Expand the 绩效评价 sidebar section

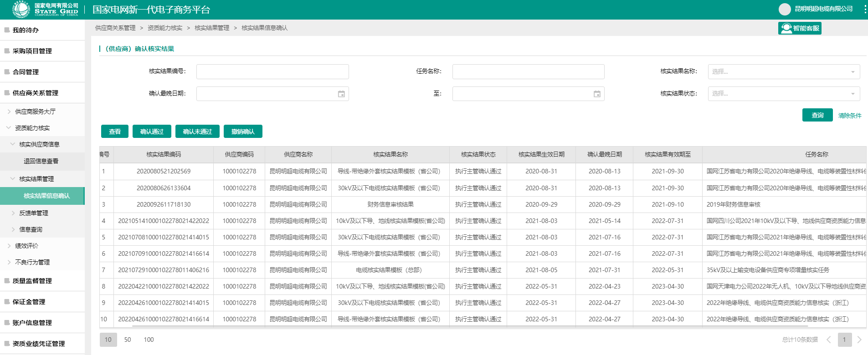click(9, 246)
